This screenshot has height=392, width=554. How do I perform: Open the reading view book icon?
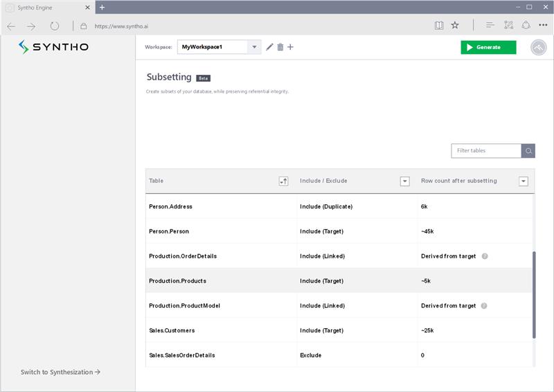pyautogui.click(x=439, y=25)
